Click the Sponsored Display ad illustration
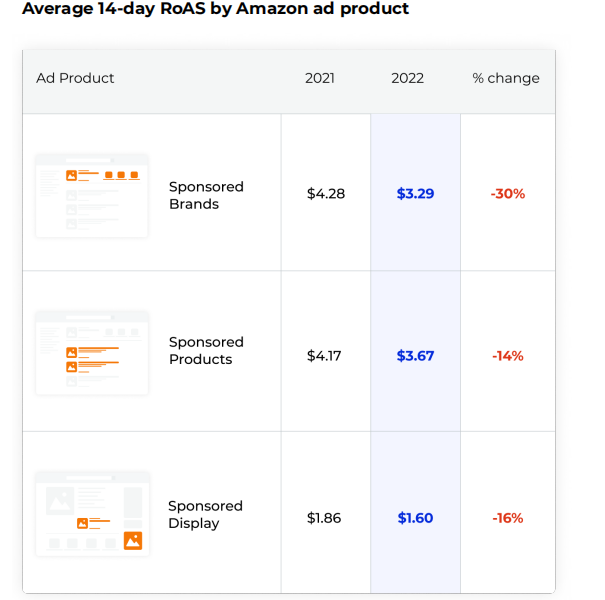This screenshot has width=605, height=600. pos(92,513)
